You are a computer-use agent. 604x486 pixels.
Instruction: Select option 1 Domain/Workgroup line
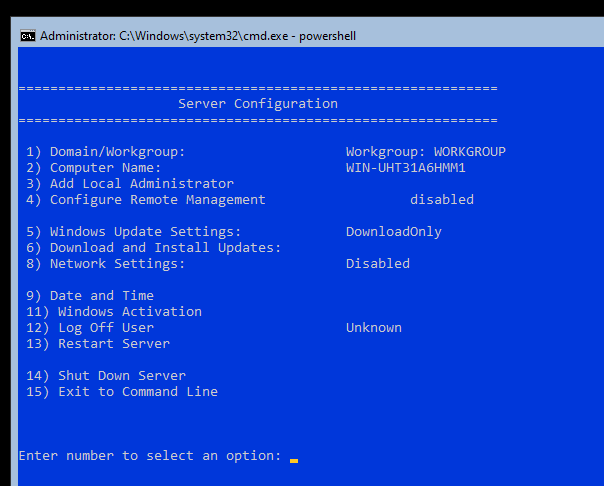click(x=106, y=152)
